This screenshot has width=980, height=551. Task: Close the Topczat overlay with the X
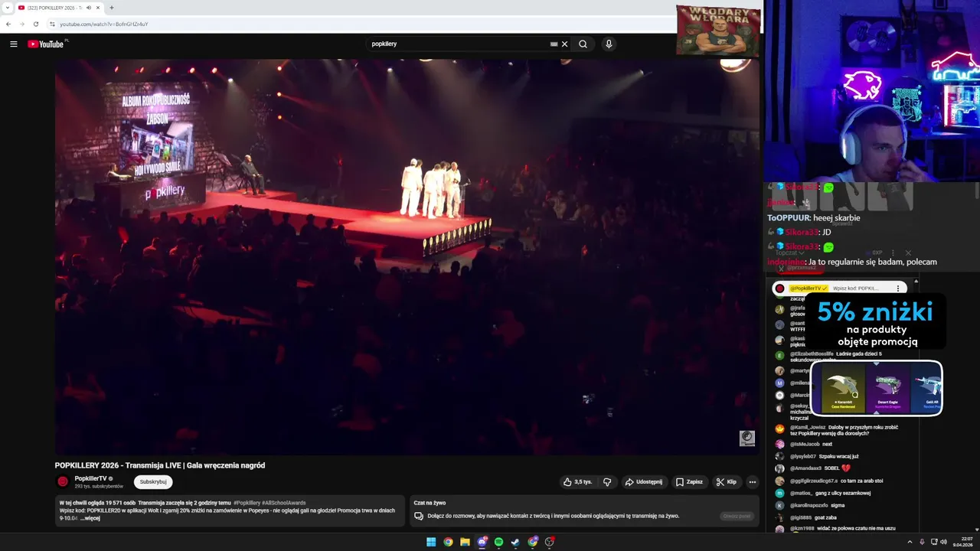click(x=908, y=253)
